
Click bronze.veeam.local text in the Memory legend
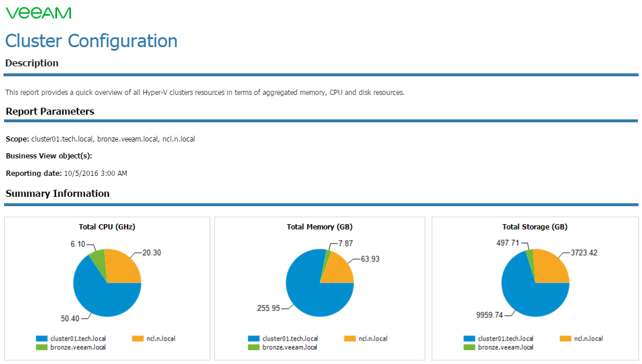(x=290, y=347)
